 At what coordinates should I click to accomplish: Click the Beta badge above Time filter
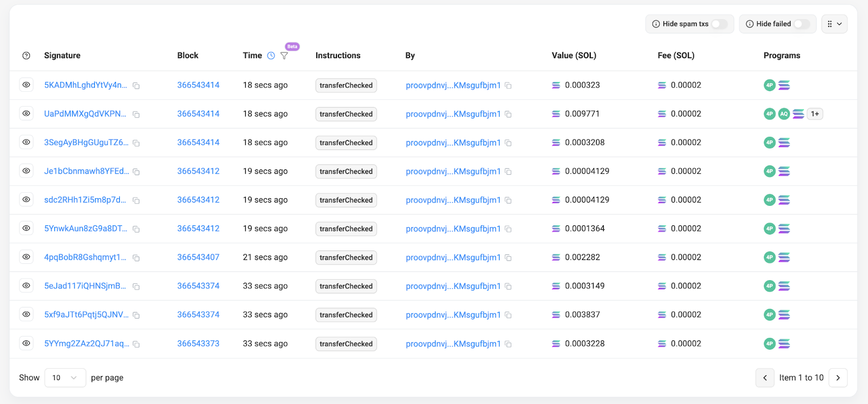[x=292, y=47]
